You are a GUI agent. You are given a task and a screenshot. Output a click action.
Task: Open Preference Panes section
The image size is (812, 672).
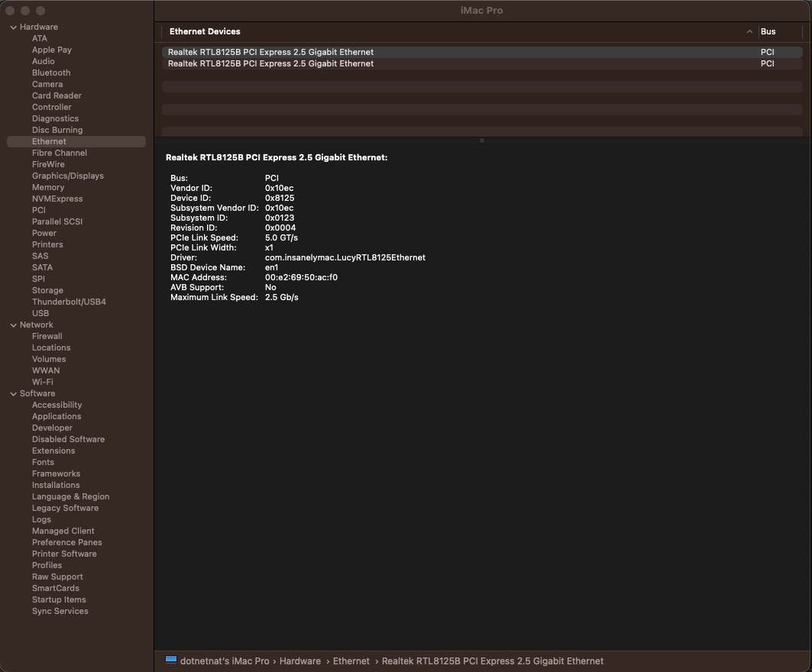pyautogui.click(x=66, y=543)
